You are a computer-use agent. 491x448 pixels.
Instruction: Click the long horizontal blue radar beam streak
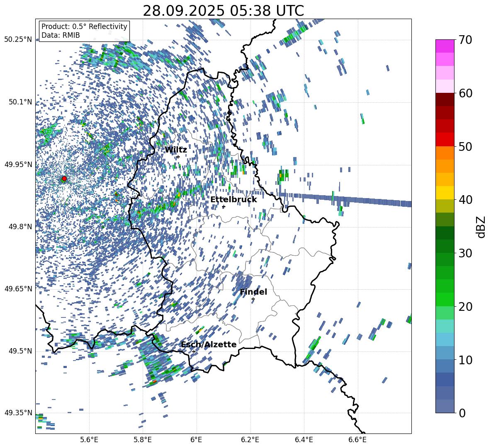345,199
